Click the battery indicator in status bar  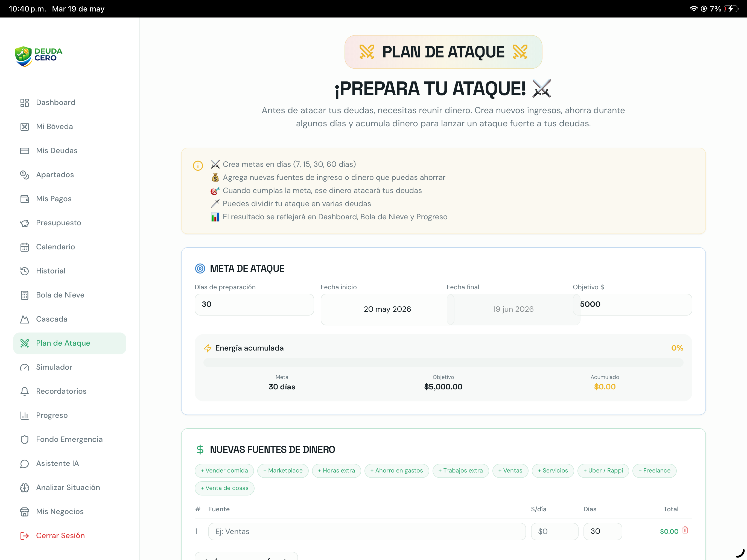[x=731, y=9]
